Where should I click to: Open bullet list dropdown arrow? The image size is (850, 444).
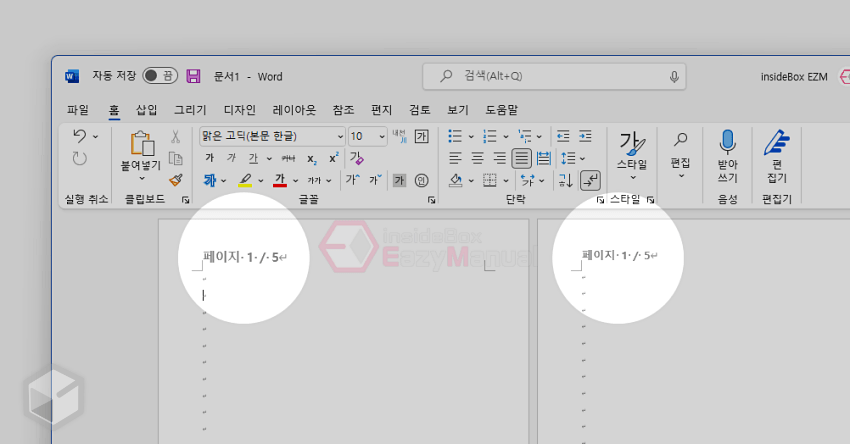(x=471, y=136)
